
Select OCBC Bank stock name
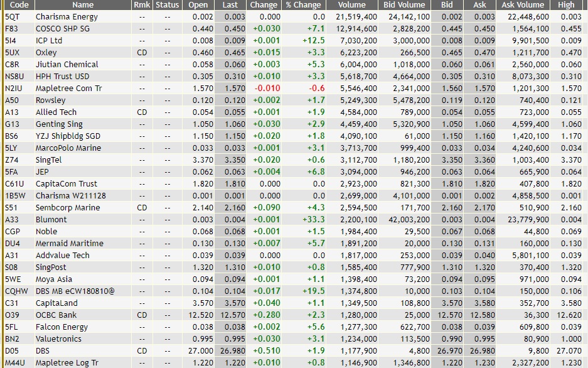(56, 315)
